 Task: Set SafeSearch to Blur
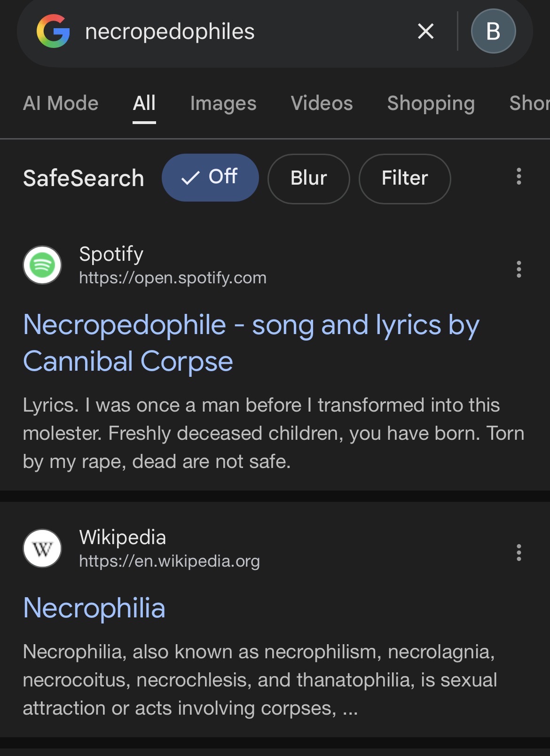coord(308,179)
